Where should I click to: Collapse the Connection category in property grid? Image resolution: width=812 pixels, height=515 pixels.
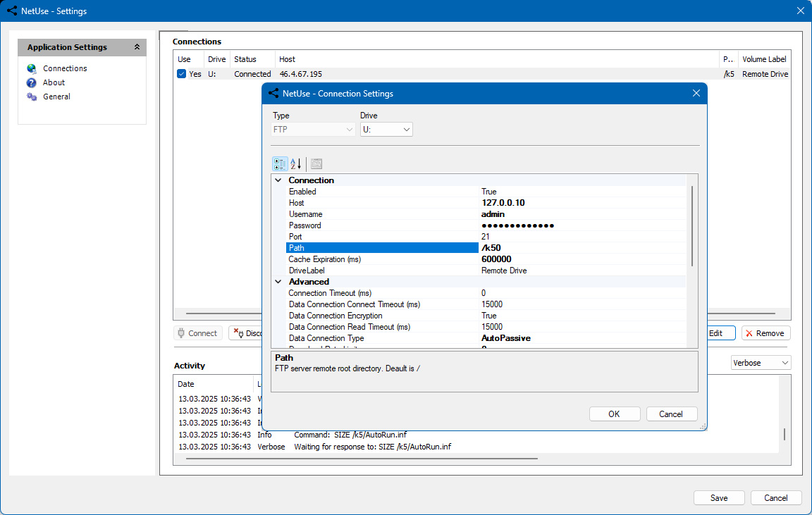point(278,180)
